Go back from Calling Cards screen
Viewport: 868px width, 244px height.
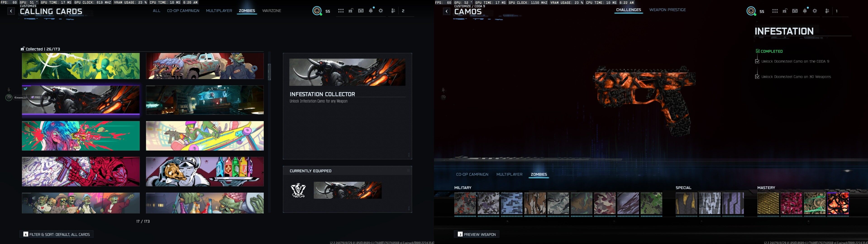[11, 11]
